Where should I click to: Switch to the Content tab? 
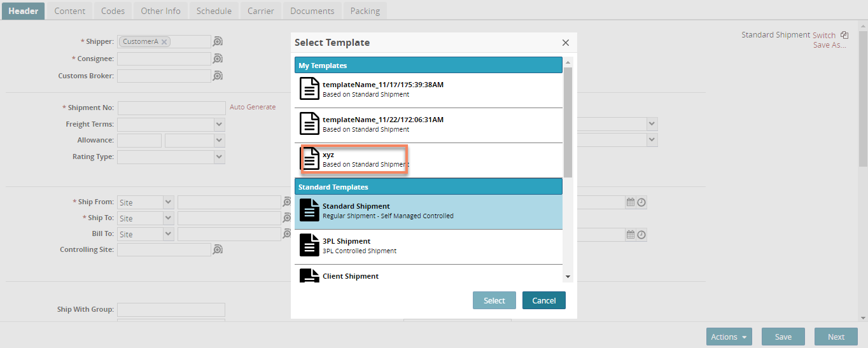(x=69, y=11)
